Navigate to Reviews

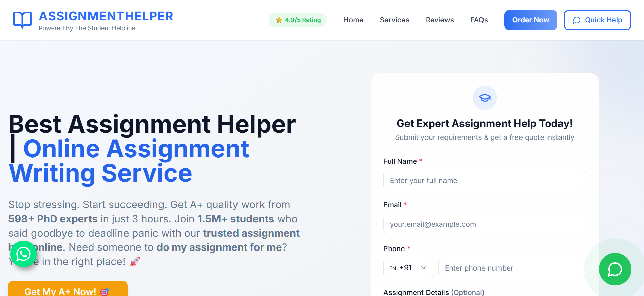(x=440, y=20)
